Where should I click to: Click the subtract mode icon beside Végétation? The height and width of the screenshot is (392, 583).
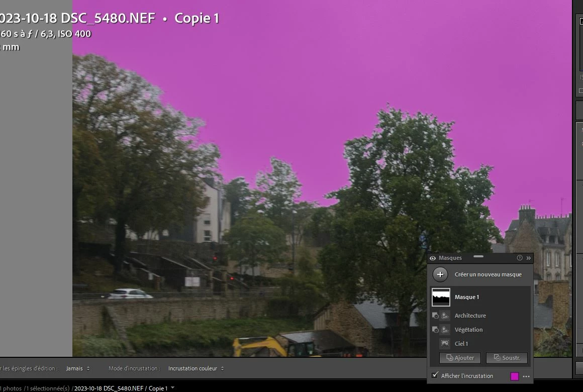click(435, 330)
